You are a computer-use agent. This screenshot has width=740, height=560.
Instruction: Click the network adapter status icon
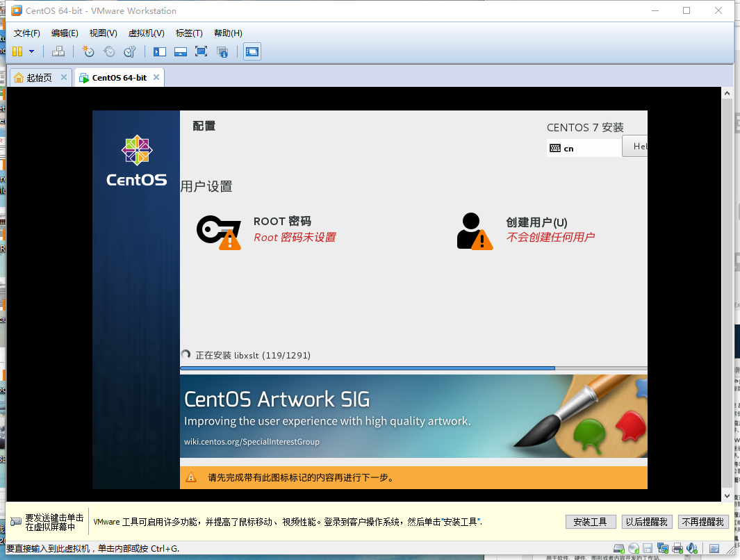[x=663, y=548]
